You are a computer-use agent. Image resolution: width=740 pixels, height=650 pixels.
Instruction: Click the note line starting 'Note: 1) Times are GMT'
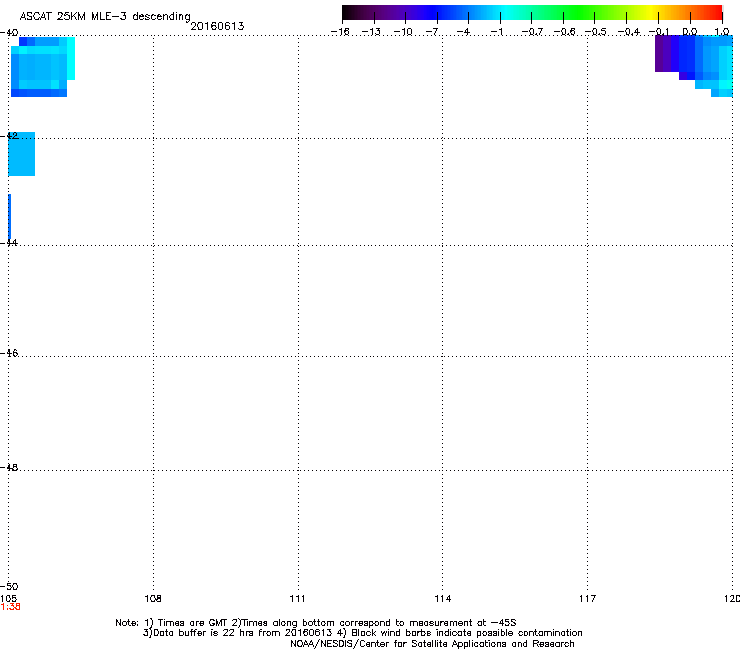tap(316, 623)
